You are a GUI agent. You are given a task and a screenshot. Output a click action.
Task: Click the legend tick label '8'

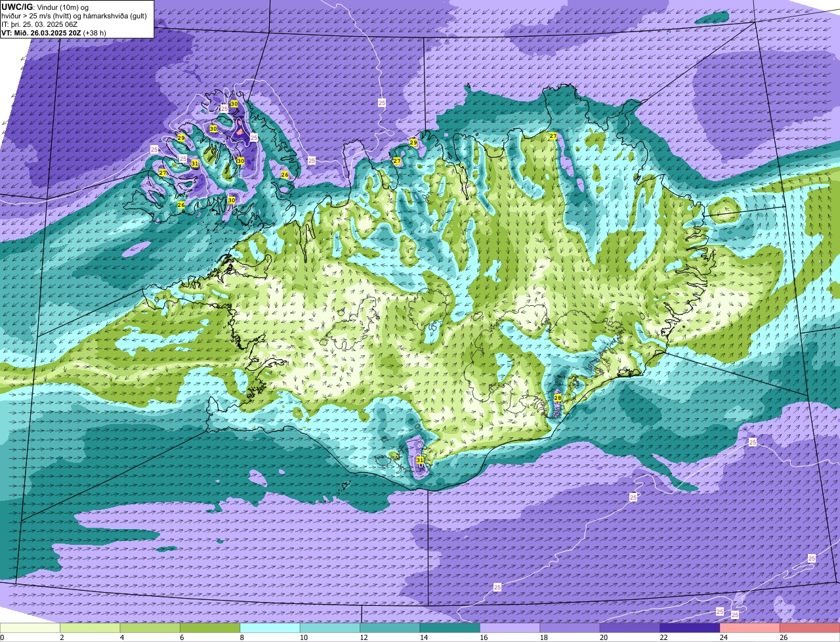pos(241,637)
